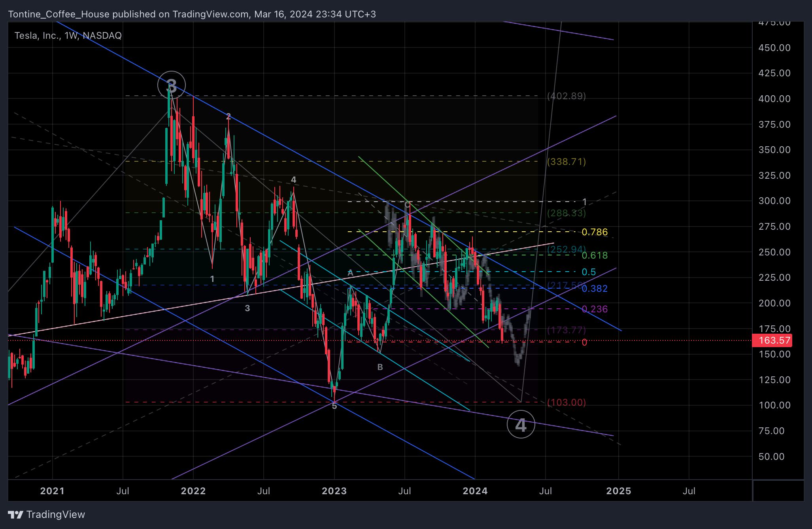Click the TradingView text link at bottom
This screenshot has height=529, width=812.
(56, 514)
